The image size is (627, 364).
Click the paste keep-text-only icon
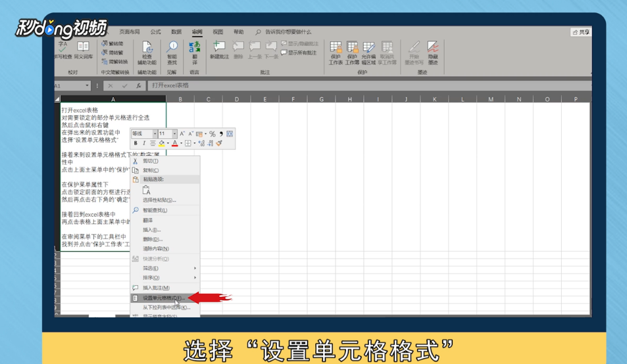[146, 190]
